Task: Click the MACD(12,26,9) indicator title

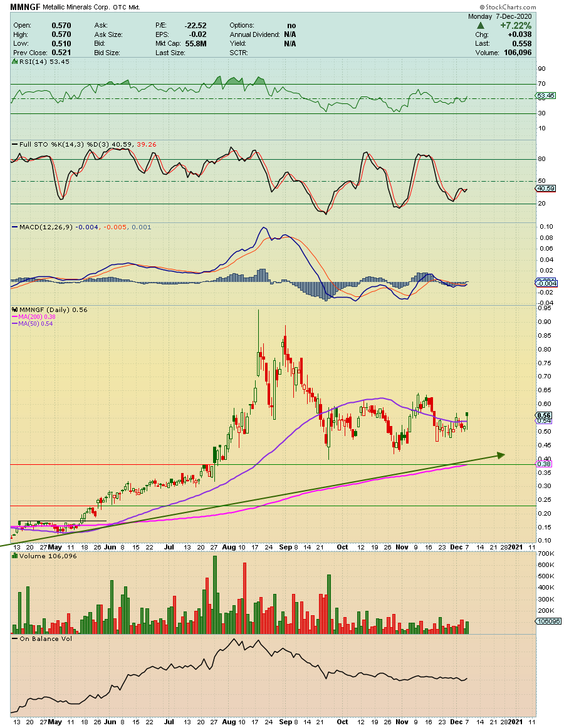Action: 46,227
